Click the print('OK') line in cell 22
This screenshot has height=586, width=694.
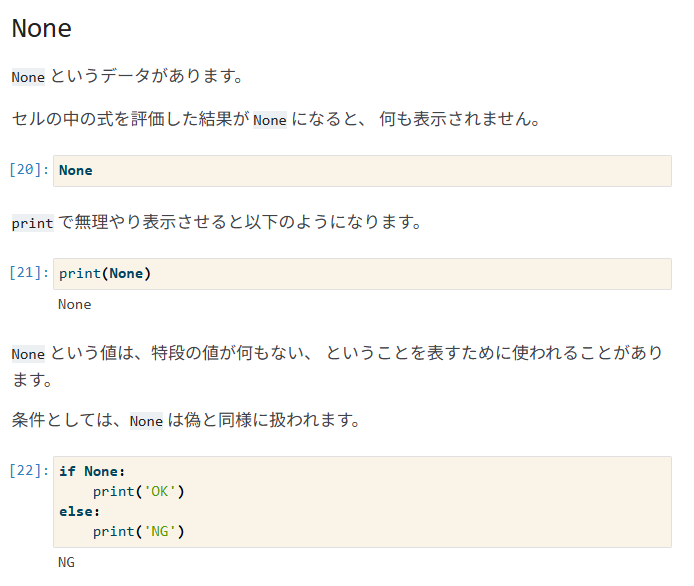pyautogui.click(x=139, y=491)
